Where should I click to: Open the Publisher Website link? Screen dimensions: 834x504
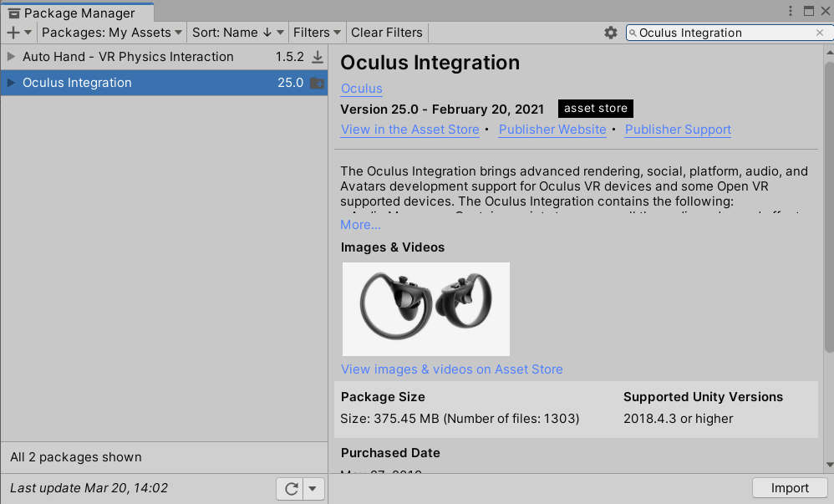[552, 130]
